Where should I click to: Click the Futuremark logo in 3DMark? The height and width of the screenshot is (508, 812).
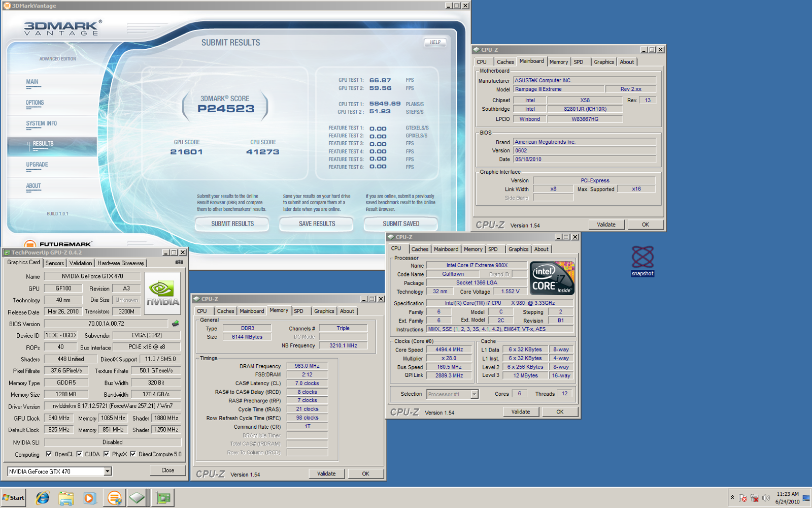[58, 244]
